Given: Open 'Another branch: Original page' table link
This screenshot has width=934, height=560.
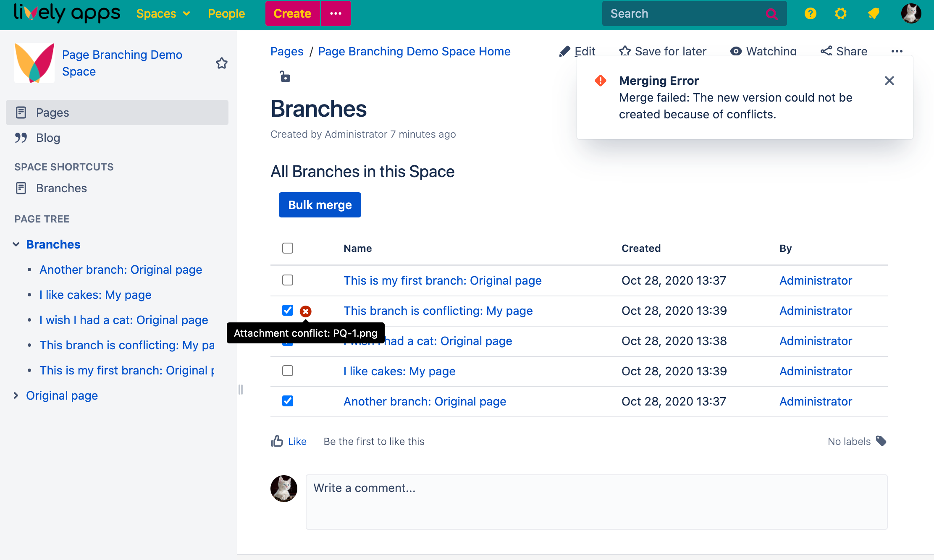Looking at the screenshot, I should [x=425, y=401].
